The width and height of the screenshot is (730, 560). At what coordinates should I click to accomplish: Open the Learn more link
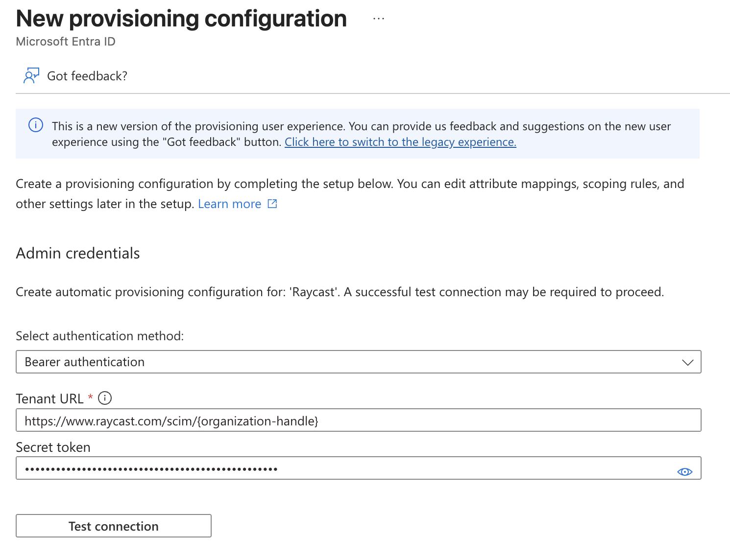229,204
